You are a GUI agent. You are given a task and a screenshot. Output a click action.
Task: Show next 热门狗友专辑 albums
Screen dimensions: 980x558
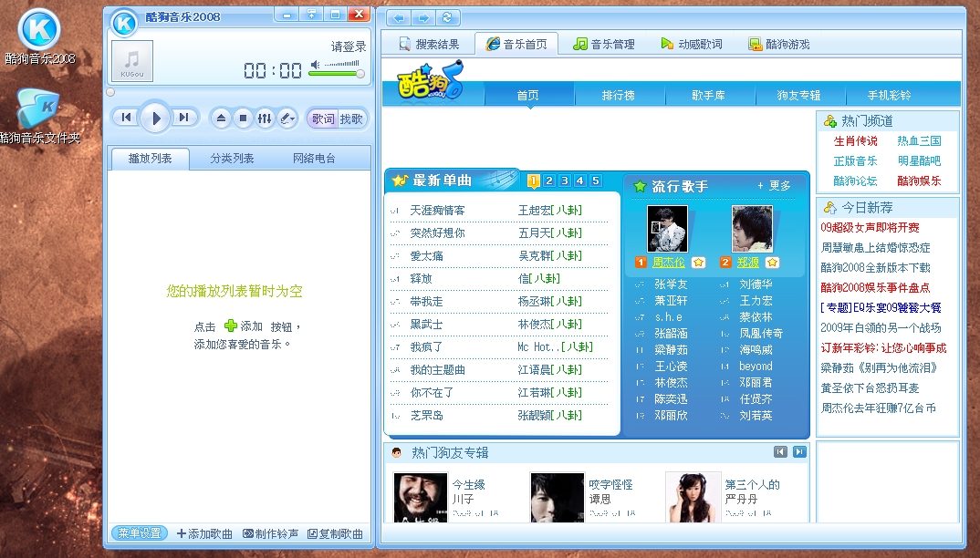click(x=800, y=451)
